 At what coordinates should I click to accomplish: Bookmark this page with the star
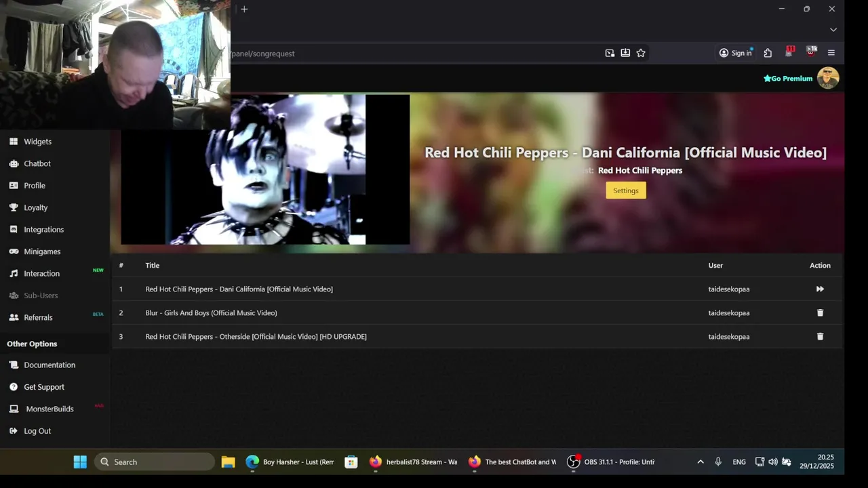[641, 53]
